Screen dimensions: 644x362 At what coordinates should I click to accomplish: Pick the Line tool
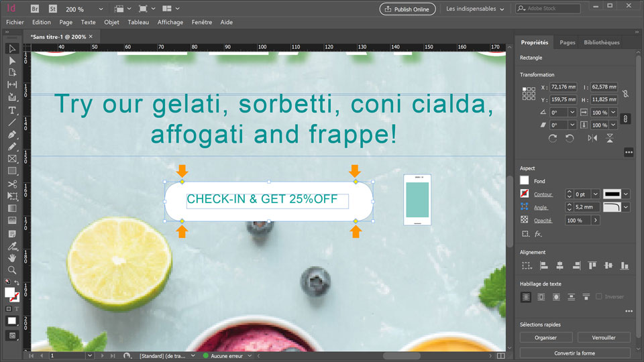[12, 122]
